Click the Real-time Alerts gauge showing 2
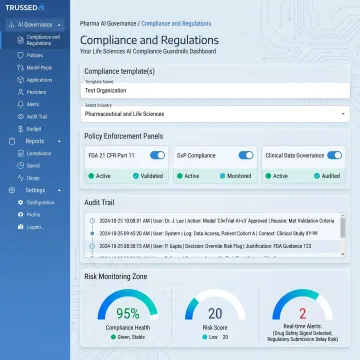This screenshot has height=360, width=360. pos(302,305)
